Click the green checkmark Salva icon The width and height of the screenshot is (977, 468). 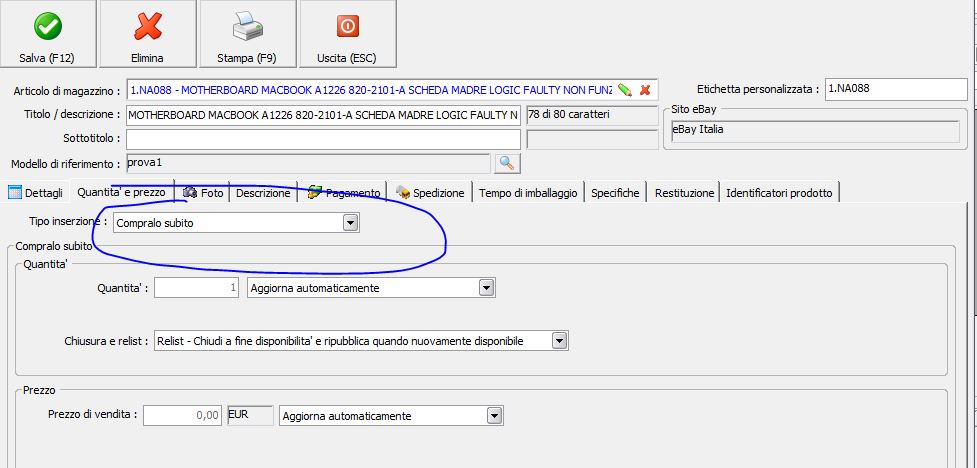[48, 26]
